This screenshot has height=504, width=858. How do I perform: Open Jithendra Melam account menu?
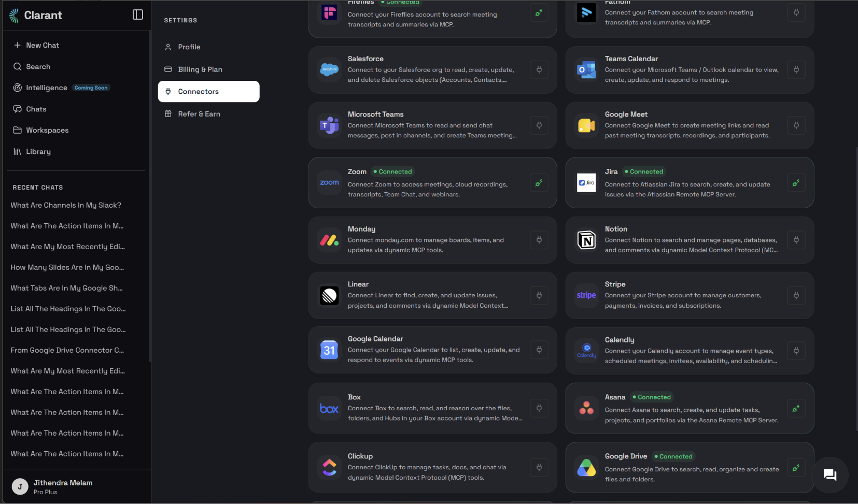point(76,487)
